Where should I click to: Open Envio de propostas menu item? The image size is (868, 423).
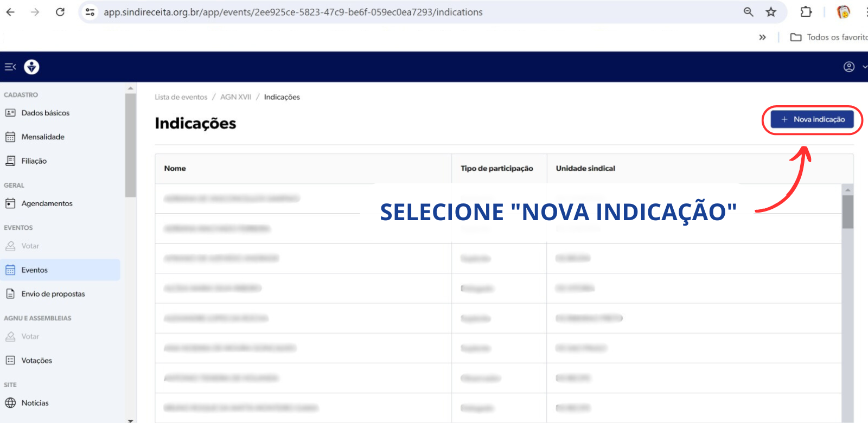click(53, 294)
